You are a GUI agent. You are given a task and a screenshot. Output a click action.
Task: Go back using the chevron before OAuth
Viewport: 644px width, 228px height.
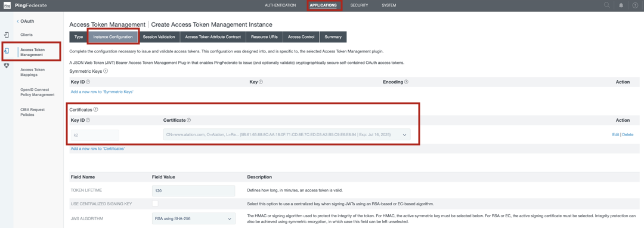(x=18, y=21)
